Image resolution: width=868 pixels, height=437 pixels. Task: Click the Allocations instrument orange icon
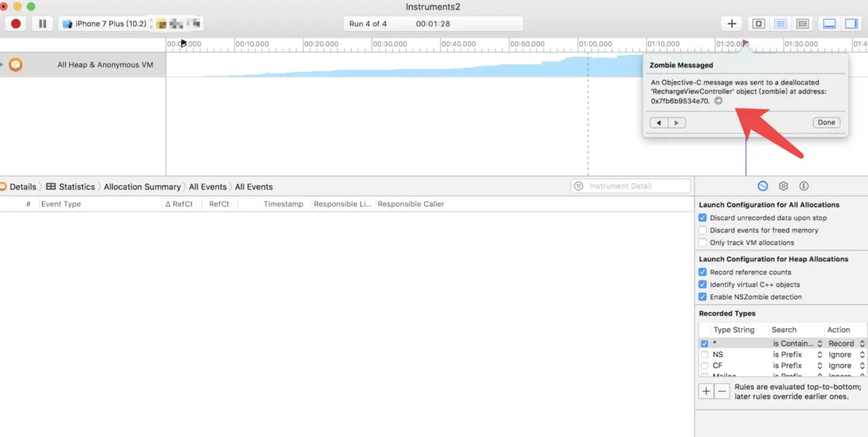click(15, 64)
